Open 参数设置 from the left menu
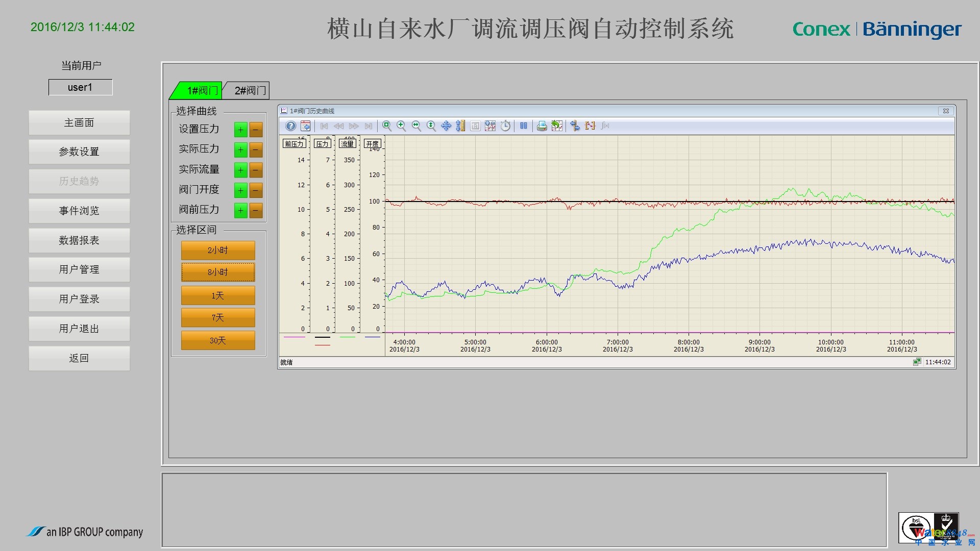 click(x=79, y=152)
